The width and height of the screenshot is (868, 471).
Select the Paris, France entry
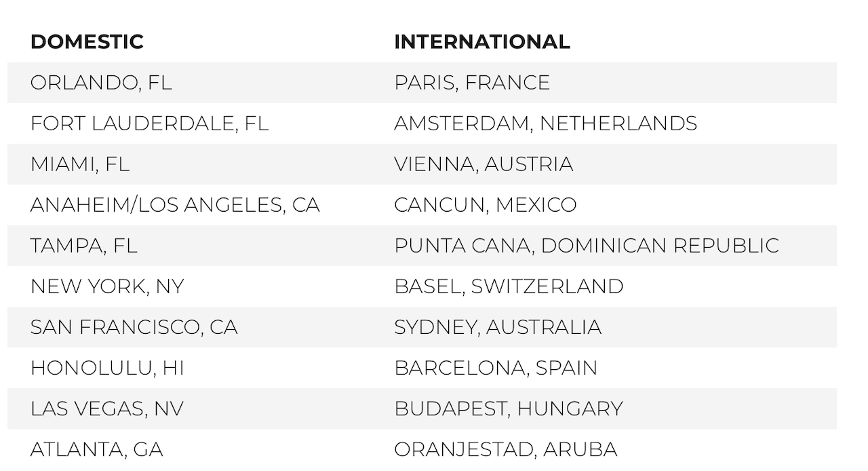click(472, 83)
